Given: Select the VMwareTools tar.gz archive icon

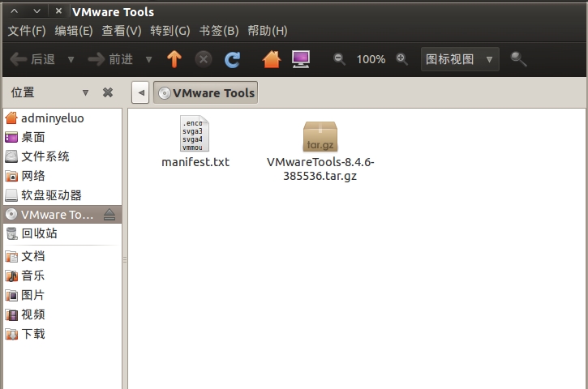Looking at the screenshot, I should [x=320, y=136].
